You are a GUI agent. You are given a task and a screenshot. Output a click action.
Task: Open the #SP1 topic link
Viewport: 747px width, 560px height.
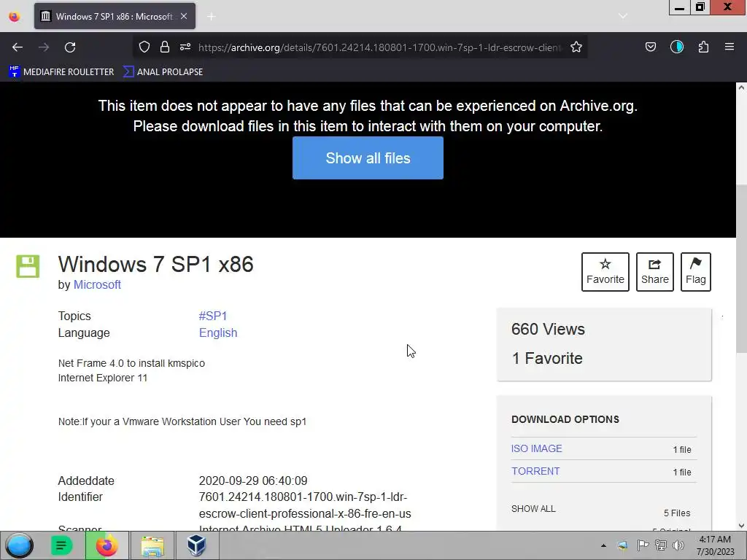pyautogui.click(x=213, y=316)
